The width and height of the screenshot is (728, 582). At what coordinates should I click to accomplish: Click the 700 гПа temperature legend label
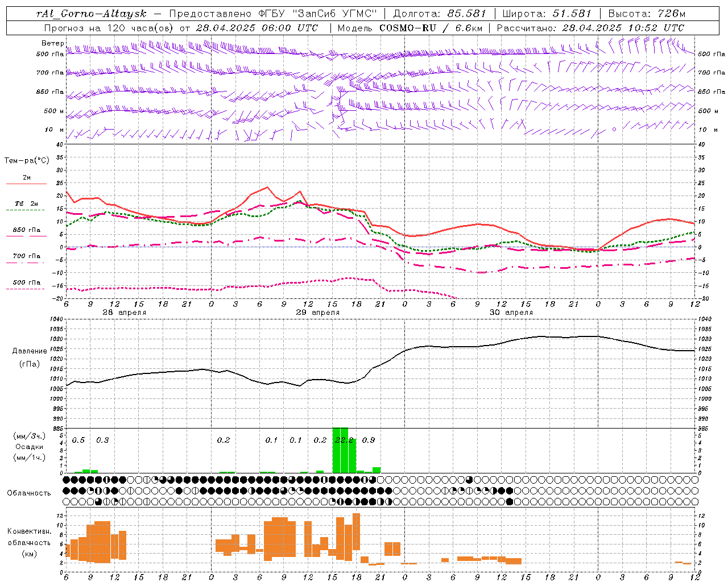pyautogui.click(x=27, y=256)
